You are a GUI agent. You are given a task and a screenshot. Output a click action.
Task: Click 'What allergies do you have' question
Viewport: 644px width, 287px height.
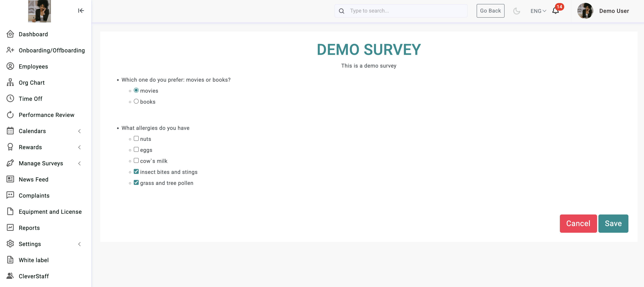pos(156,128)
